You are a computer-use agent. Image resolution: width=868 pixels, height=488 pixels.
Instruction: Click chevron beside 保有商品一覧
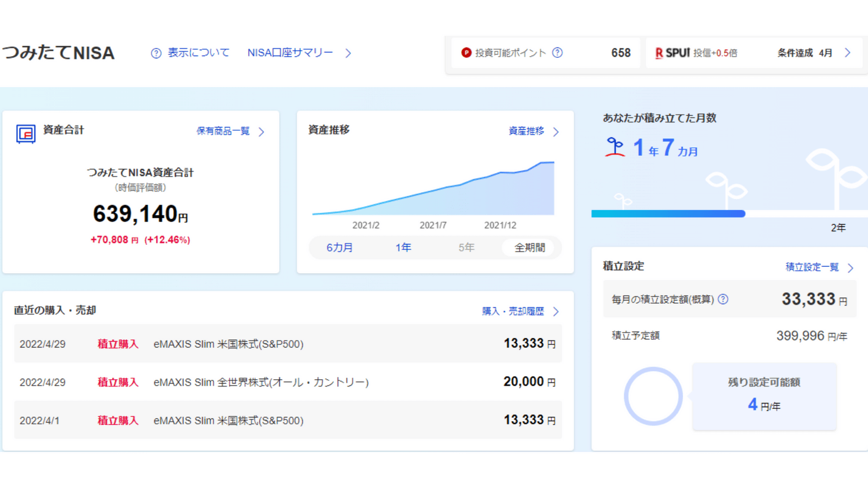(262, 132)
